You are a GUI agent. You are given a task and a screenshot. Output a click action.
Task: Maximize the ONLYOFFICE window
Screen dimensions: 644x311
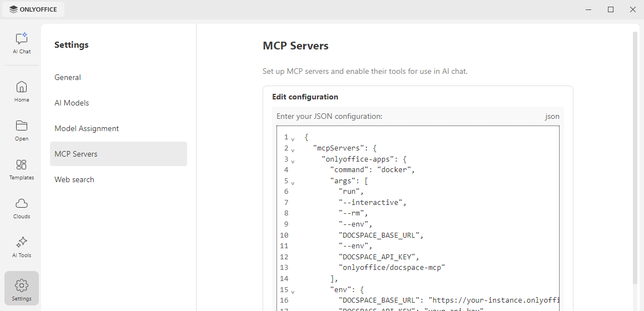(x=611, y=9)
